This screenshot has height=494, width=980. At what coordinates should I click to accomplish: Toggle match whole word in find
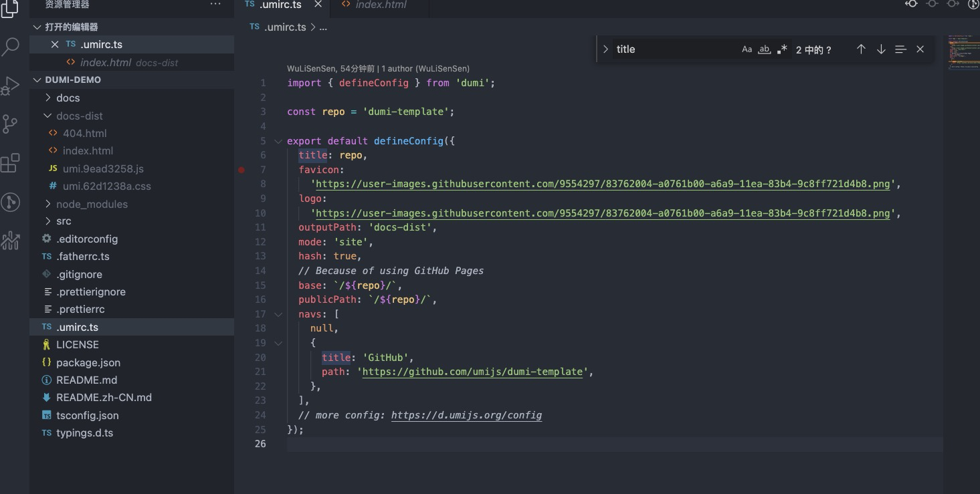click(764, 49)
